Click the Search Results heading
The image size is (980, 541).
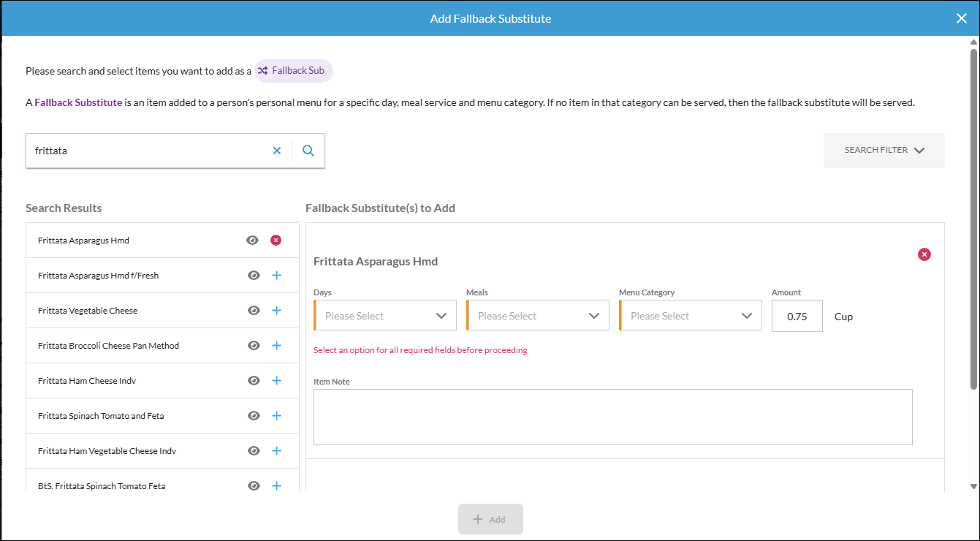64,208
